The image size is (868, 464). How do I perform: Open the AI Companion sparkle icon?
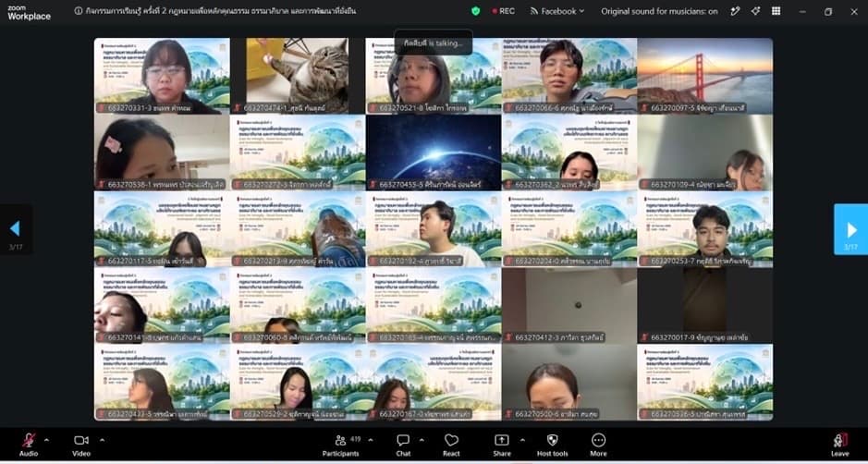[755, 11]
